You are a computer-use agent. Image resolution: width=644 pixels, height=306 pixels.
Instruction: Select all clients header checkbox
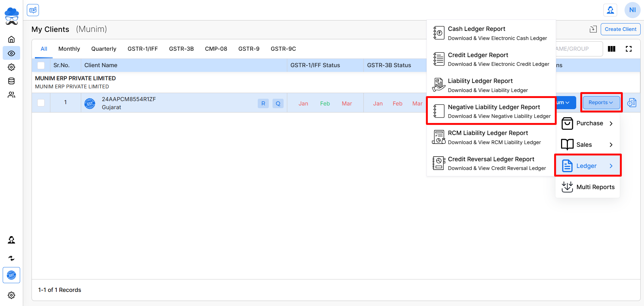click(41, 65)
